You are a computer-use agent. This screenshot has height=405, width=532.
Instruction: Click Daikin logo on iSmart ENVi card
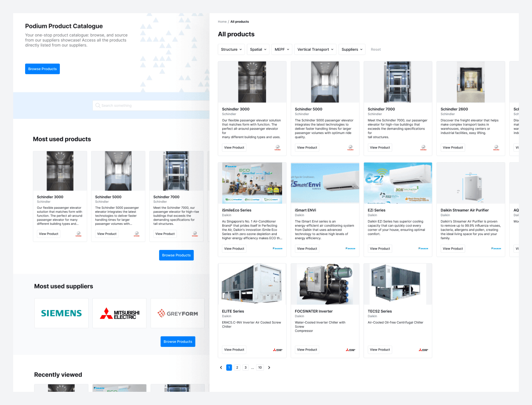coord(351,249)
